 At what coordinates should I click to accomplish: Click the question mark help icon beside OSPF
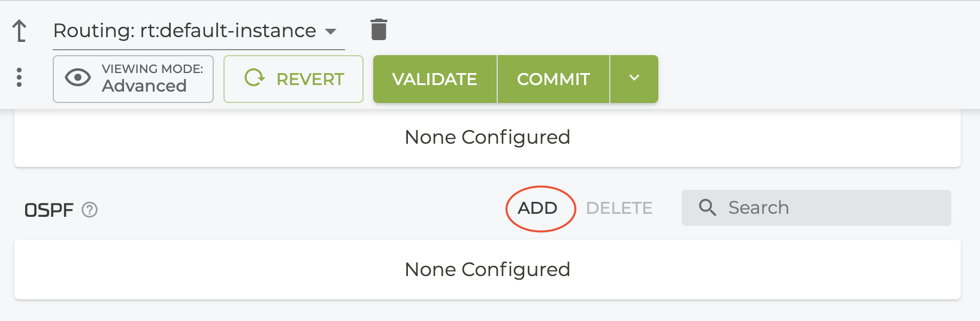coord(90,210)
